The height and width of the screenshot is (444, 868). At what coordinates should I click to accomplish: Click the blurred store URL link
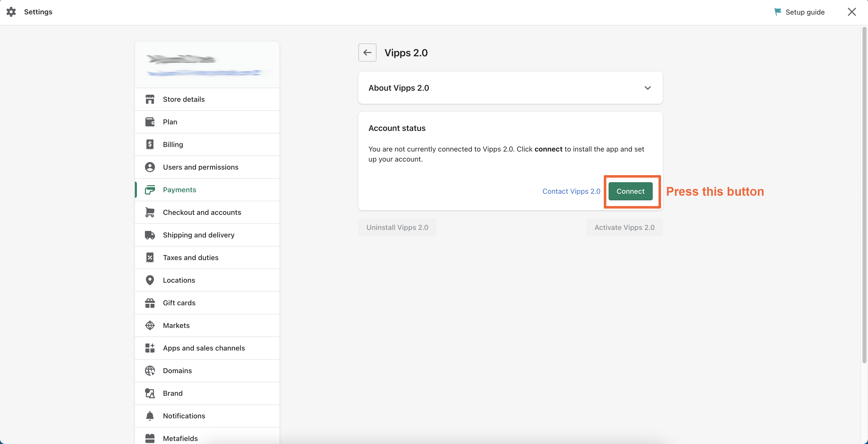204,73
